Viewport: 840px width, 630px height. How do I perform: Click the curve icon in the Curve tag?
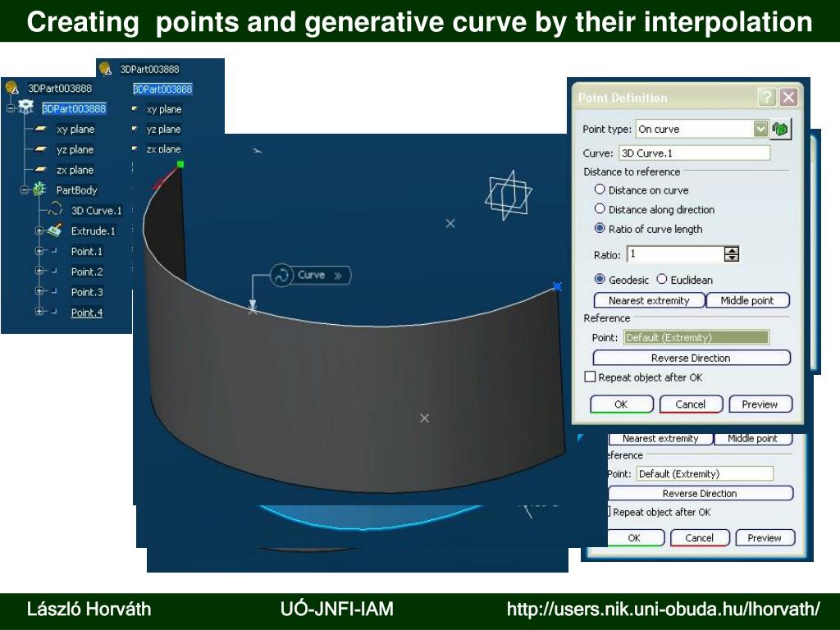[281, 276]
